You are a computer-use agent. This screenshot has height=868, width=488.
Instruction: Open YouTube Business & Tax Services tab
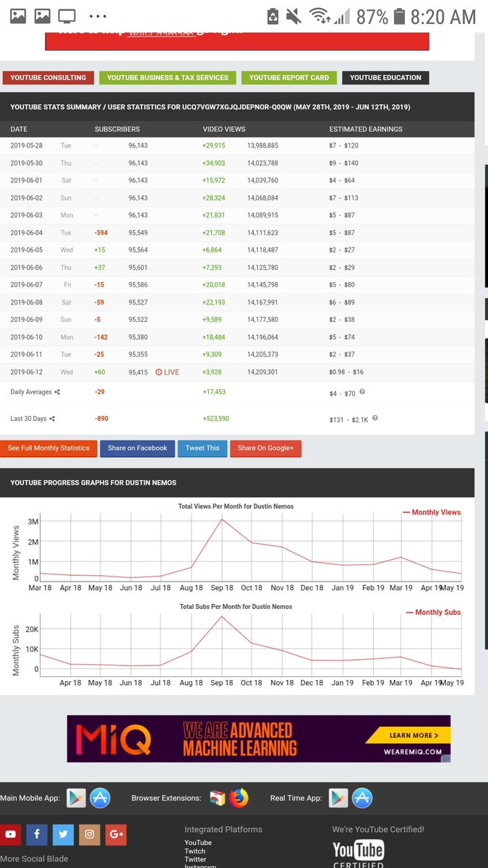pyautogui.click(x=168, y=77)
